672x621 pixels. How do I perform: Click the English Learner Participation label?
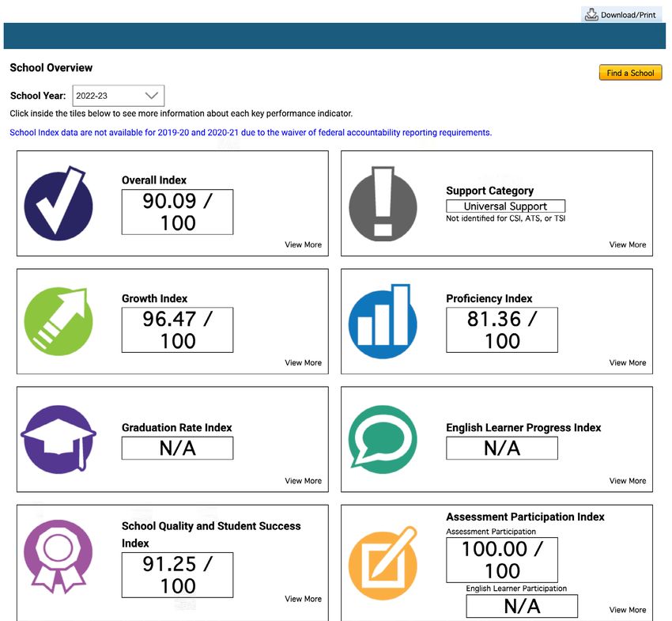(x=516, y=589)
